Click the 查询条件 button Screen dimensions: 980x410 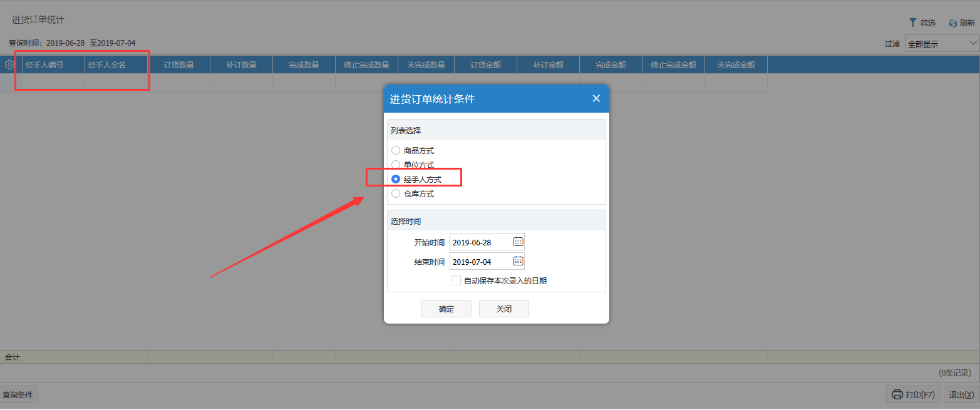click(18, 394)
